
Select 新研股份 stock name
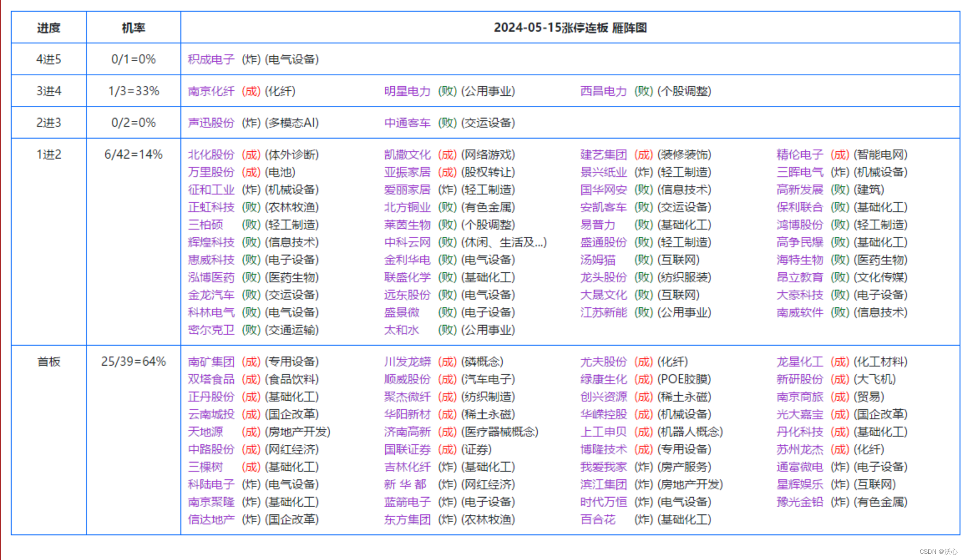point(800,379)
